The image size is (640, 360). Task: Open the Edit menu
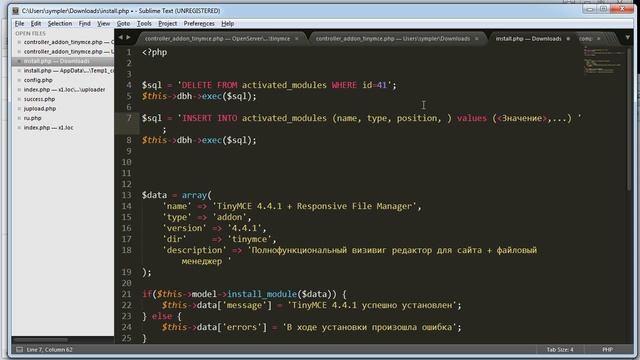(x=36, y=24)
